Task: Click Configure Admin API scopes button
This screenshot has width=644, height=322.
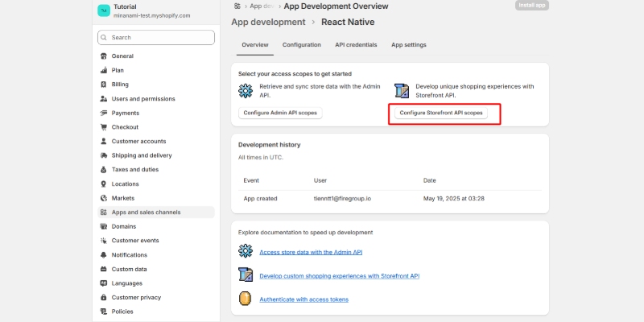Action: (280, 113)
